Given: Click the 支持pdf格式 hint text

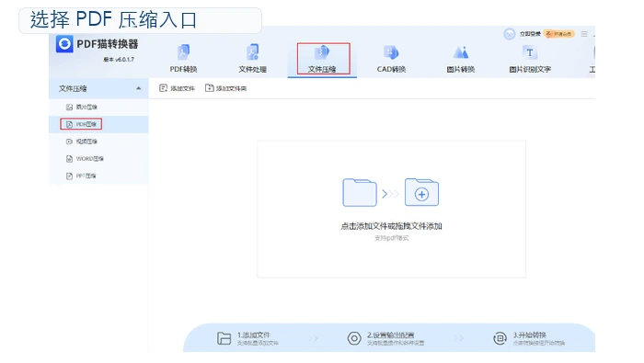Looking at the screenshot, I should [391, 238].
